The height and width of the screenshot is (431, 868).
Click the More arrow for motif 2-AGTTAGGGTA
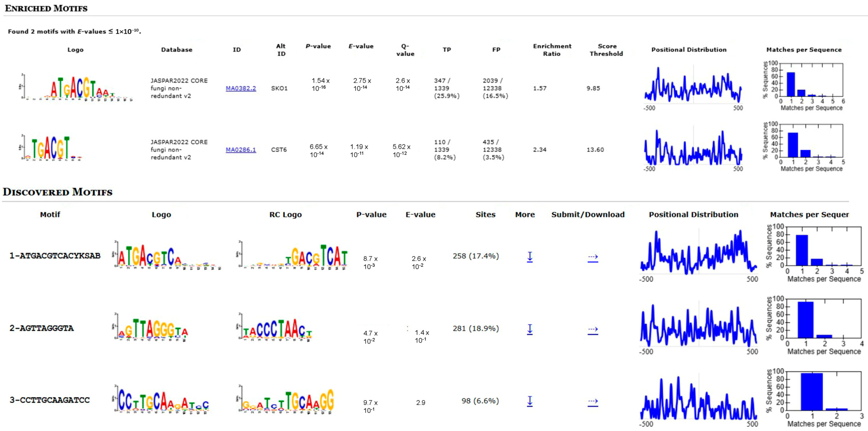pyautogui.click(x=529, y=329)
